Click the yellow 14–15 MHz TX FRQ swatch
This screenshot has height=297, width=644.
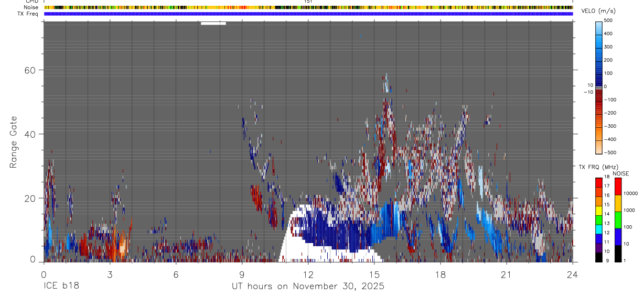click(x=599, y=211)
